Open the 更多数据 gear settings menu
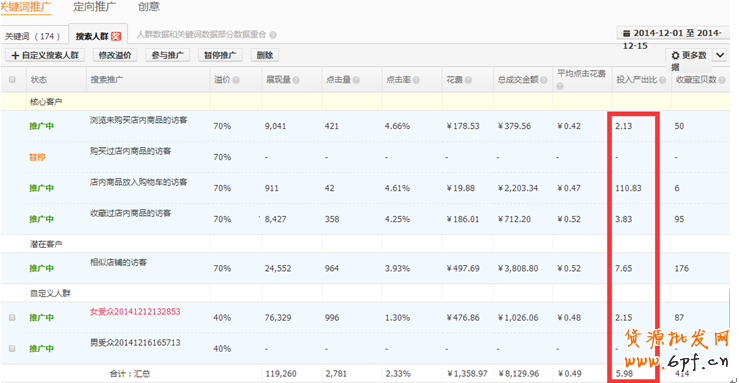The image size is (739, 383). click(689, 56)
